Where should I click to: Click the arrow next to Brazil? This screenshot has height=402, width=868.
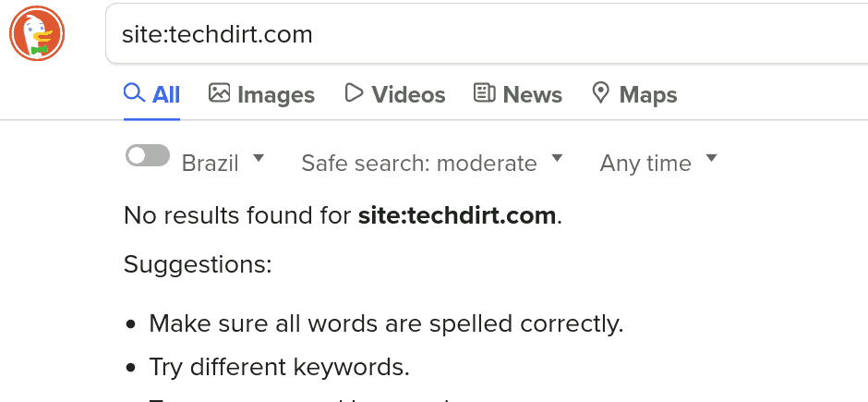click(259, 159)
